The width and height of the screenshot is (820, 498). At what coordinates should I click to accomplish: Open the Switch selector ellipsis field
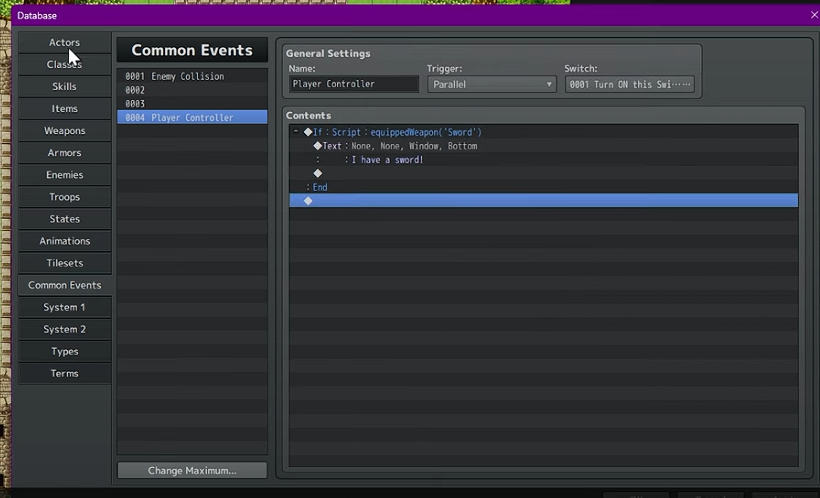(629, 85)
